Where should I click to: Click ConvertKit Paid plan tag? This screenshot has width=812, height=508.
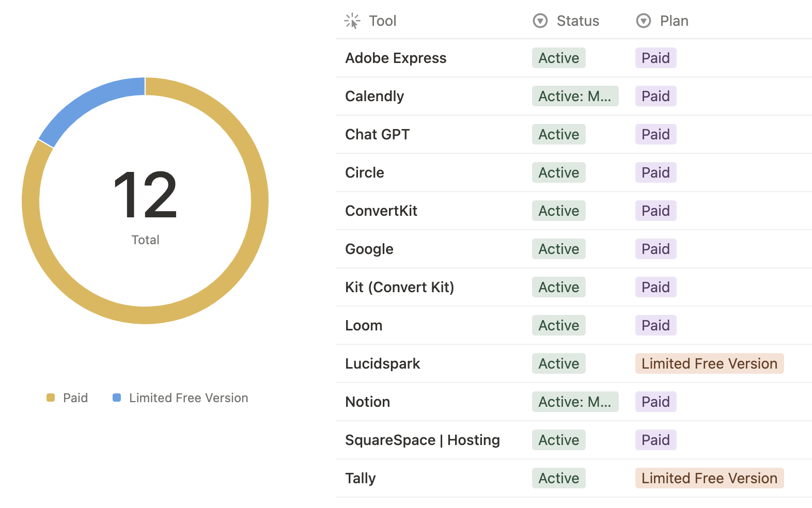pos(656,211)
